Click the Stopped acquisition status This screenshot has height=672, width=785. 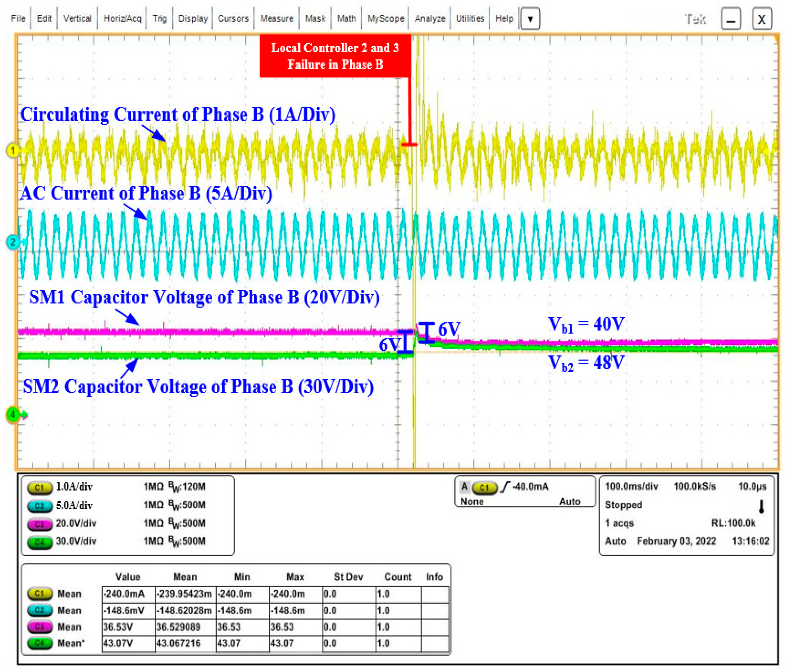coord(623,505)
